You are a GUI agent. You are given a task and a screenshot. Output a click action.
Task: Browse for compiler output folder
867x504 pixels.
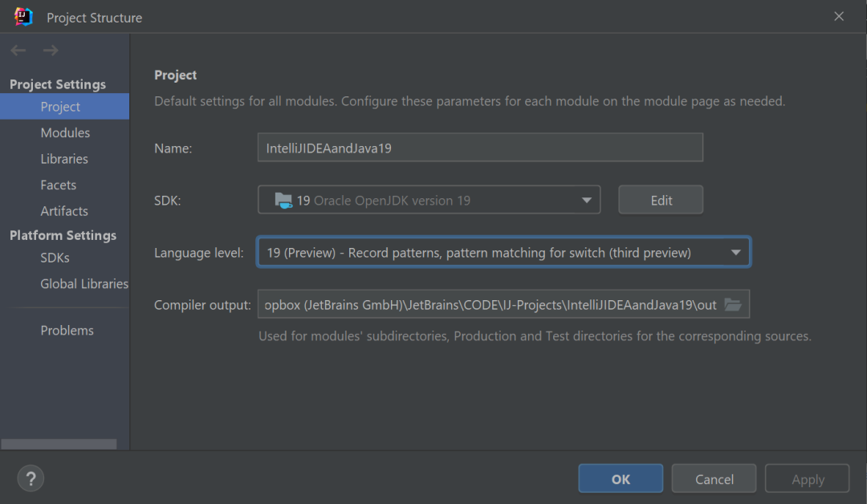click(x=733, y=304)
